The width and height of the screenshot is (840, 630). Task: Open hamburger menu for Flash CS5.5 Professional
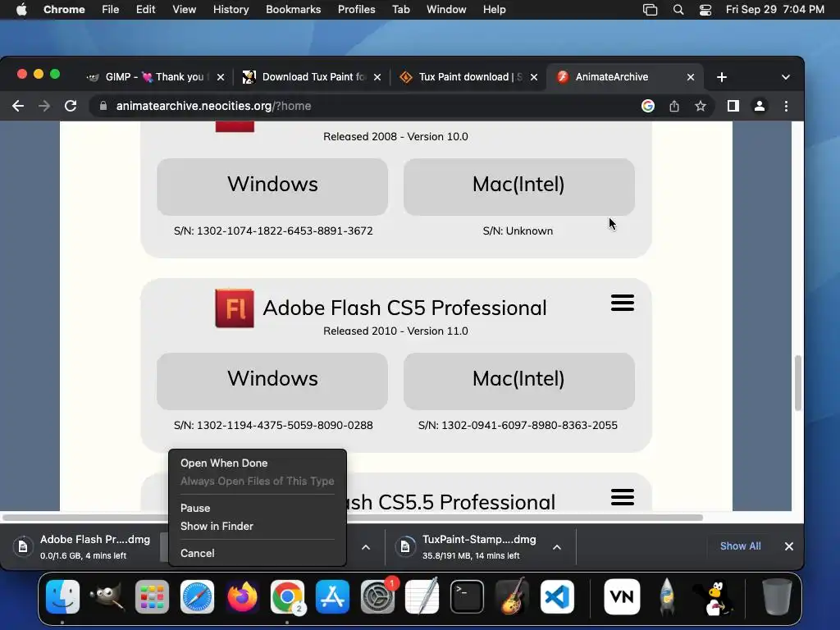[x=622, y=497]
